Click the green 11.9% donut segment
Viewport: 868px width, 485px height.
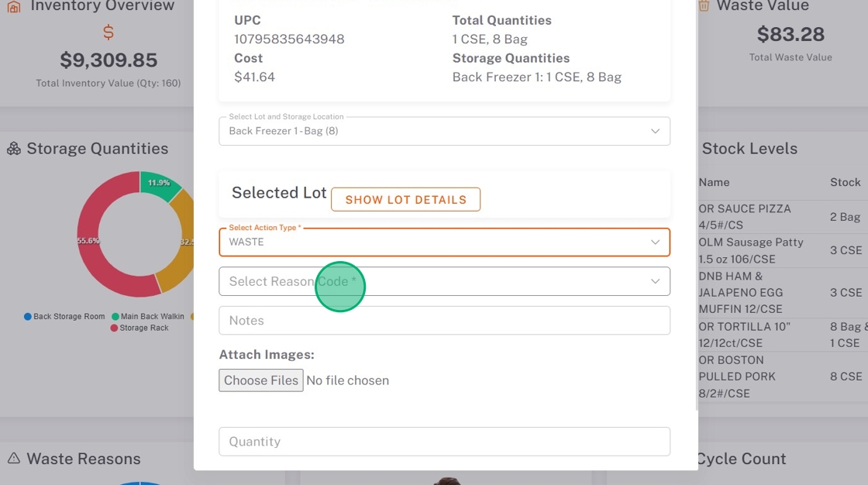click(159, 184)
